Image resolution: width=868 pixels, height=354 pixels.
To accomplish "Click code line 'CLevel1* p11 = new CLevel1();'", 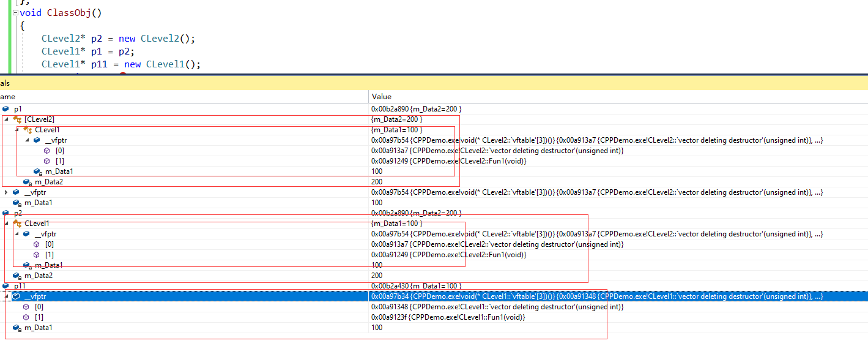I will [121, 64].
